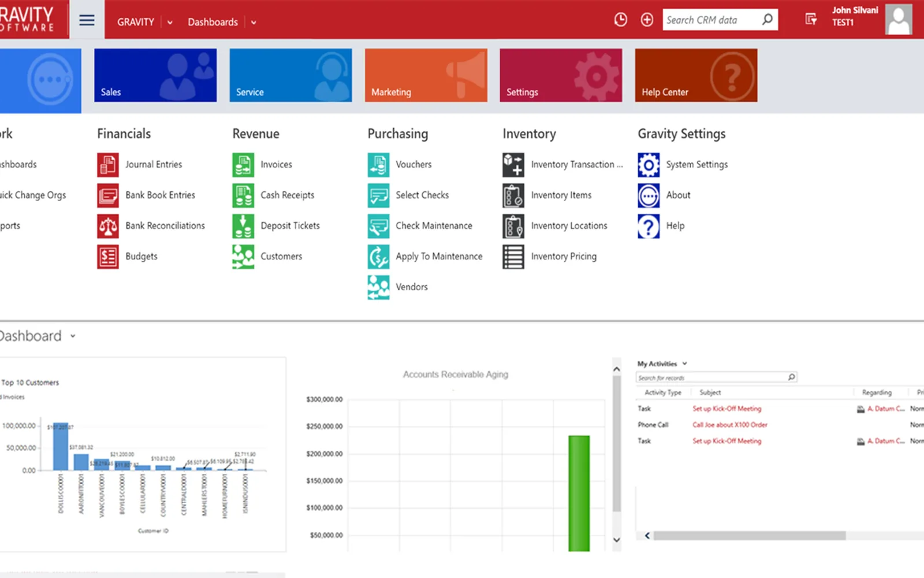Open Bank Book Entries icon

[108, 195]
